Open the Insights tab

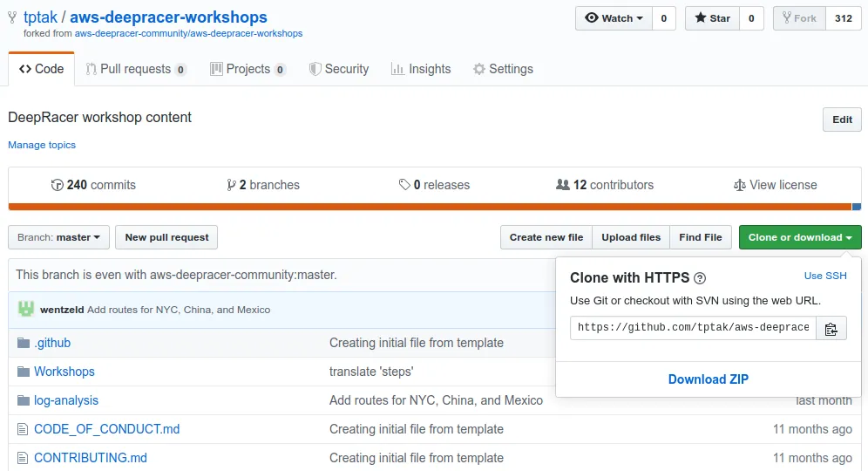[x=421, y=69]
